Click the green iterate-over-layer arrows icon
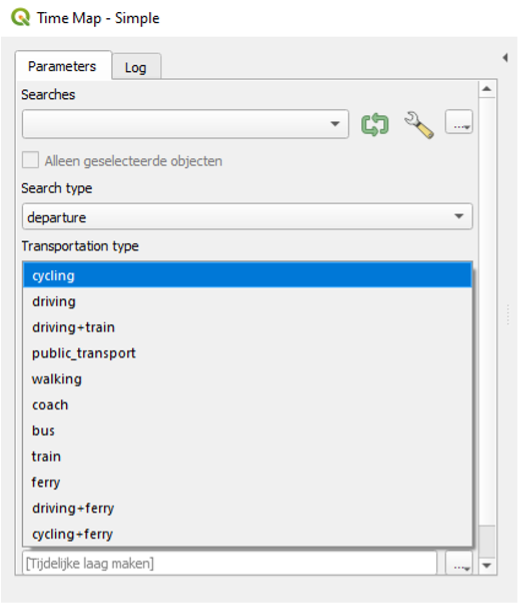The height and width of the screenshot is (604, 518). click(375, 124)
